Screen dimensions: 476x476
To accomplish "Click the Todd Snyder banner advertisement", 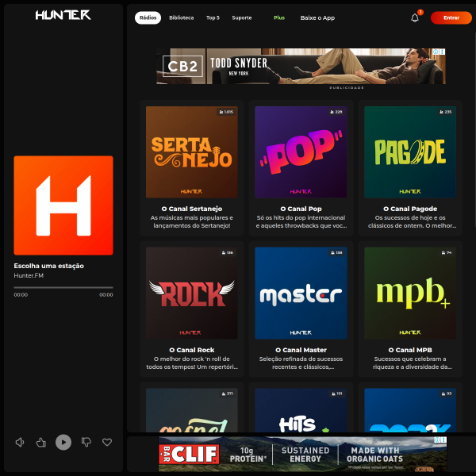I will click(301, 66).
